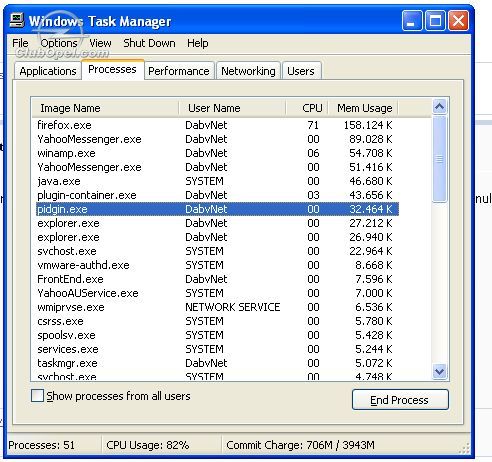Select the wmiprvse.exe process
The height and width of the screenshot is (462, 492).
pyautogui.click(x=217, y=307)
